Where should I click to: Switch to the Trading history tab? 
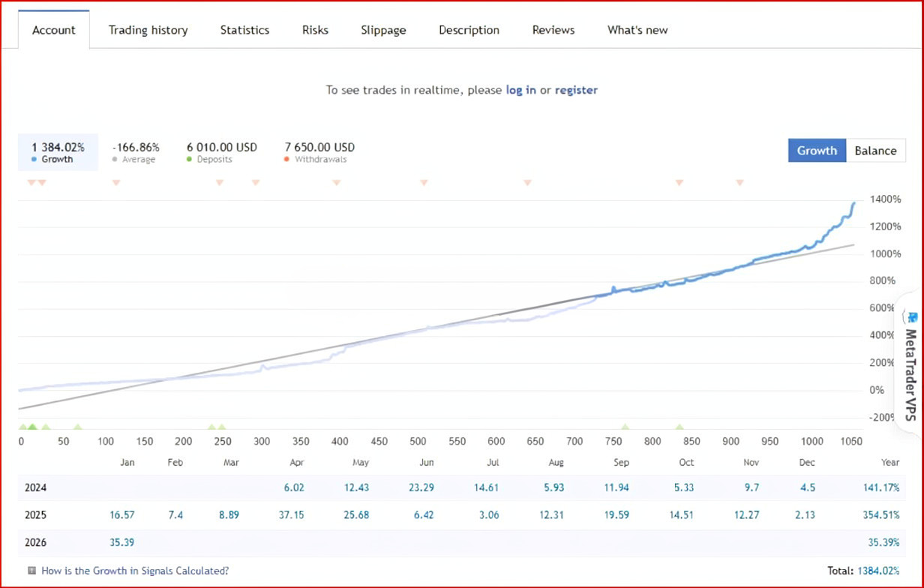pos(148,30)
